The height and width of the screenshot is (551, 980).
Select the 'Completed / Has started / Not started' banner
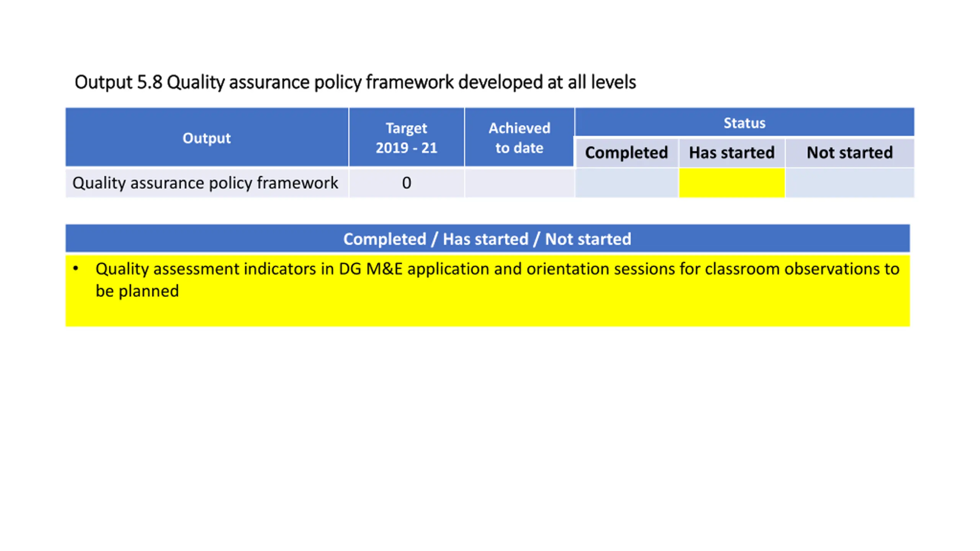pos(488,238)
